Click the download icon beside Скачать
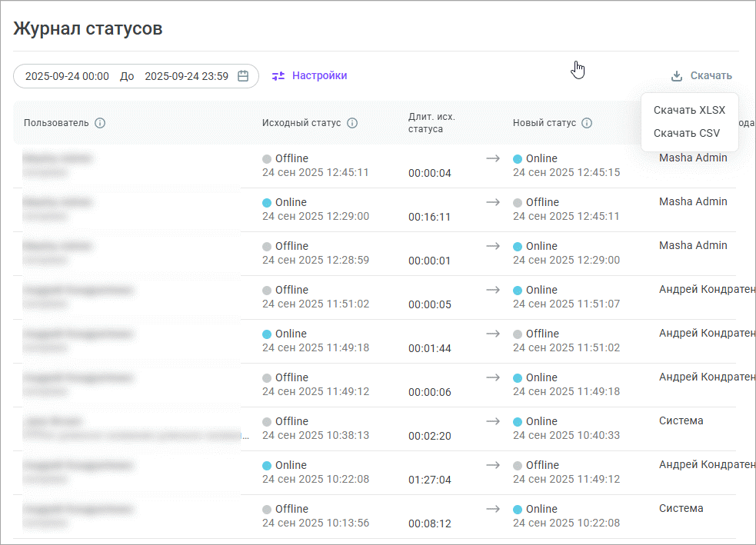Image resolution: width=756 pixels, height=545 pixels. pyautogui.click(x=677, y=76)
